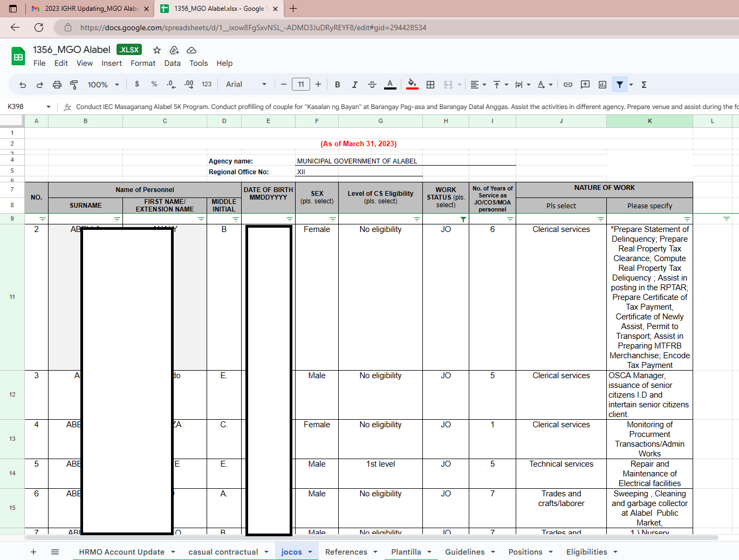This screenshot has width=739, height=560.
Task: Open the CS Eligibility column filter dropdown
Action: coord(417,219)
